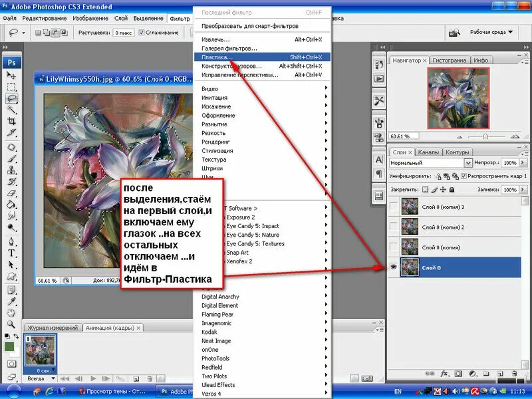Image resolution: width=532 pixels, height=399 pixels.
Task: Delete layer using trash icon
Action: 514,374
